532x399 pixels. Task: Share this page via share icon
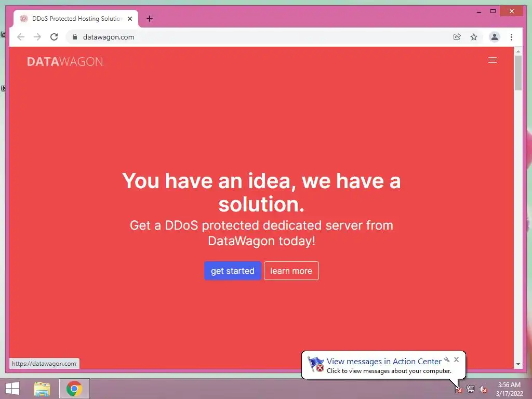[x=457, y=37]
